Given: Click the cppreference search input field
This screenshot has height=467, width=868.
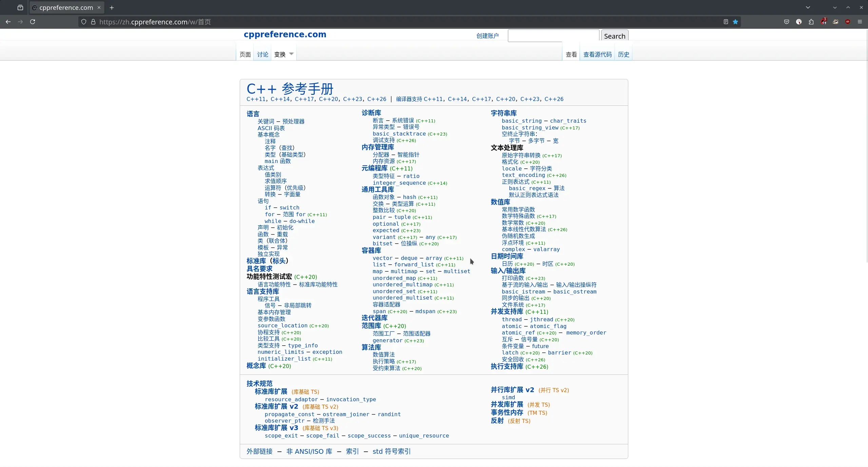Looking at the screenshot, I should click(553, 36).
